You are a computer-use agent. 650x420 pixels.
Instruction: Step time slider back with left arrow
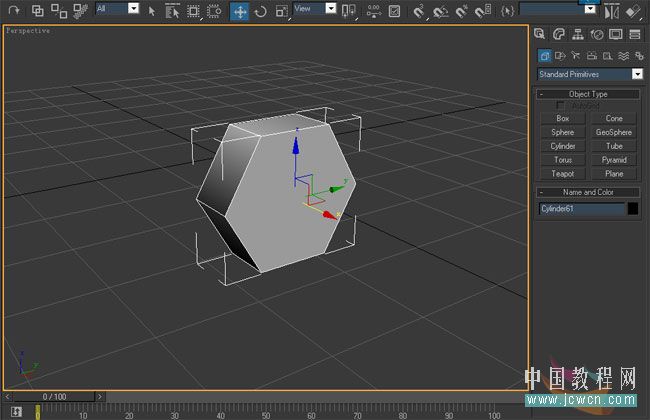pyautogui.click(x=7, y=397)
